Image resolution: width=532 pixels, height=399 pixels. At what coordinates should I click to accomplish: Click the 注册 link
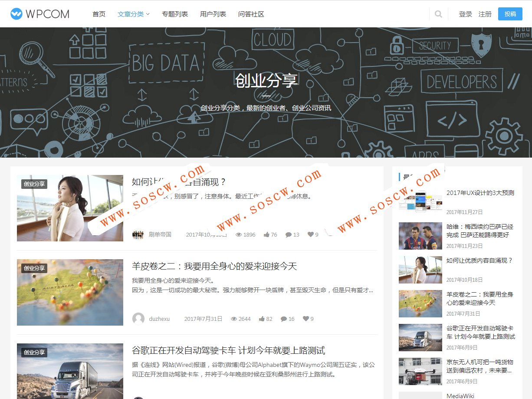pos(485,14)
